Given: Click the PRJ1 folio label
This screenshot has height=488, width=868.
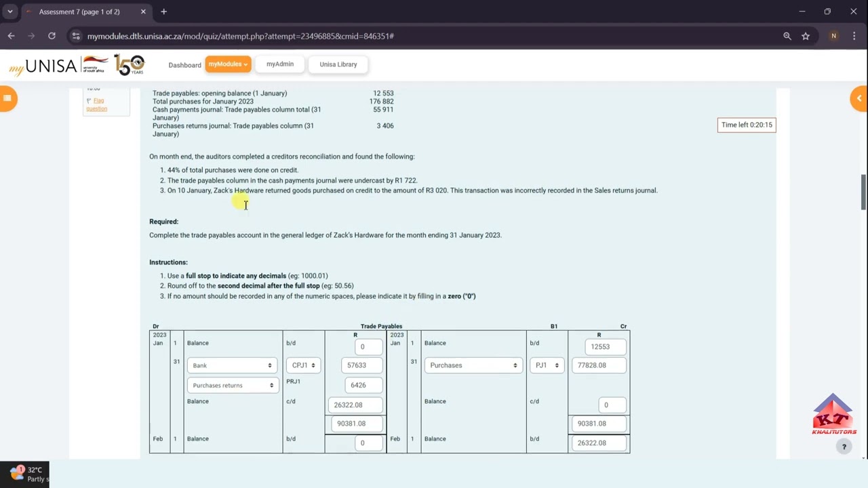Looking at the screenshot, I should pos(293,382).
